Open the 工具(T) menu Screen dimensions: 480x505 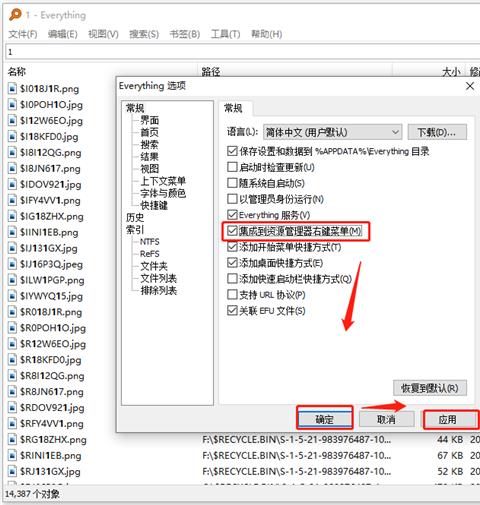tap(225, 34)
